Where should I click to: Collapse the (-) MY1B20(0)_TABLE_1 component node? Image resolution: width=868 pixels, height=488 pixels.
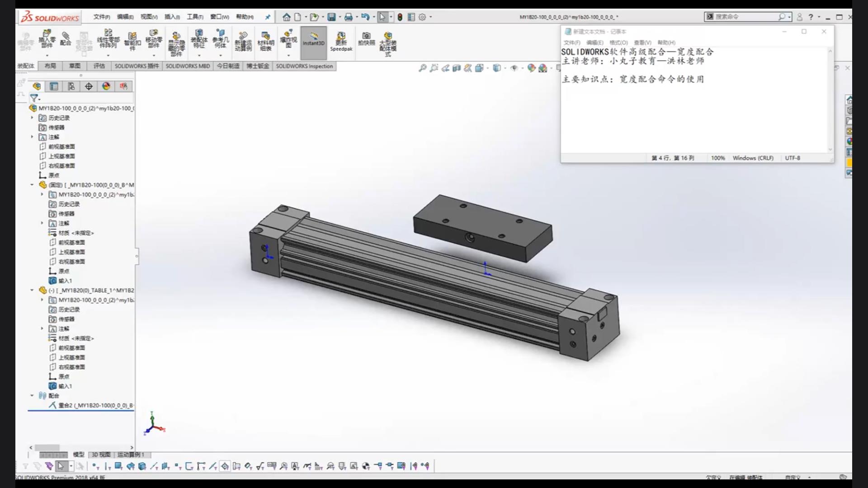(32, 290)
